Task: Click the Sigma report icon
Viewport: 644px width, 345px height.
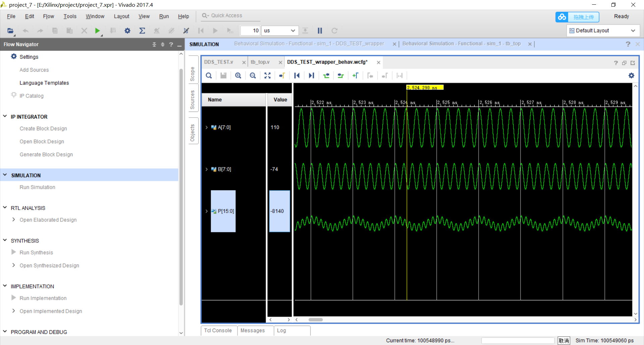Action: 142,31
